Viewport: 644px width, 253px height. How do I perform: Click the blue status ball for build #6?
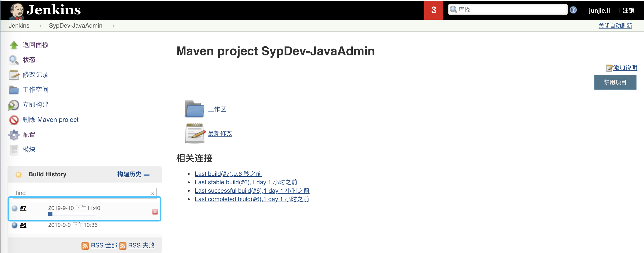click(15, 225)
